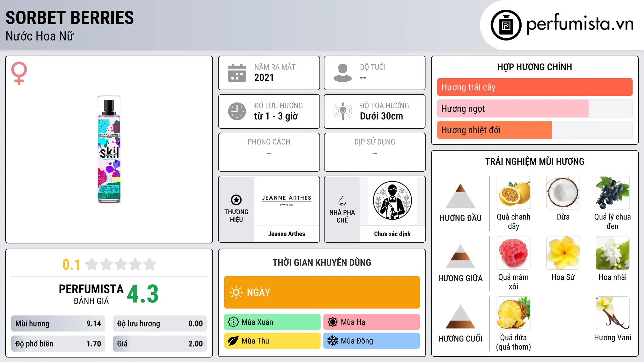The width and height of the screenshot is (644, 362).
Task: Click the Mùa Hạ season tag
Action: point(371,322)
